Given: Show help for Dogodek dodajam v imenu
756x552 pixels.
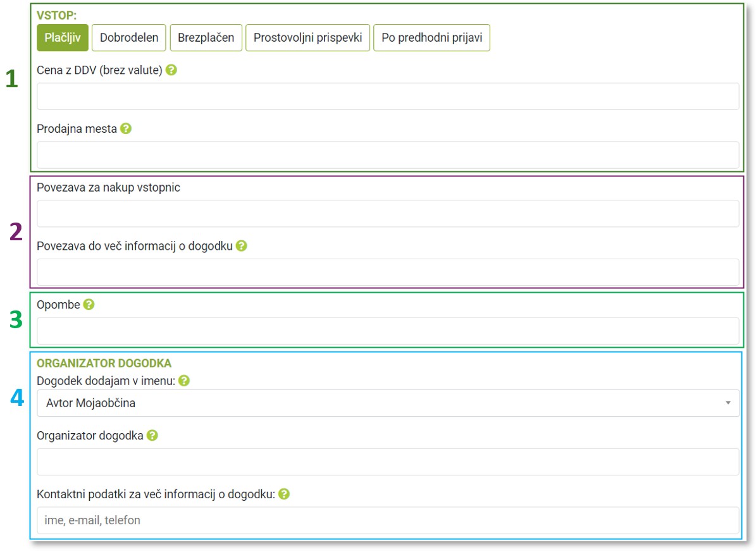Looking at the screenshot, I should [184, 381].
